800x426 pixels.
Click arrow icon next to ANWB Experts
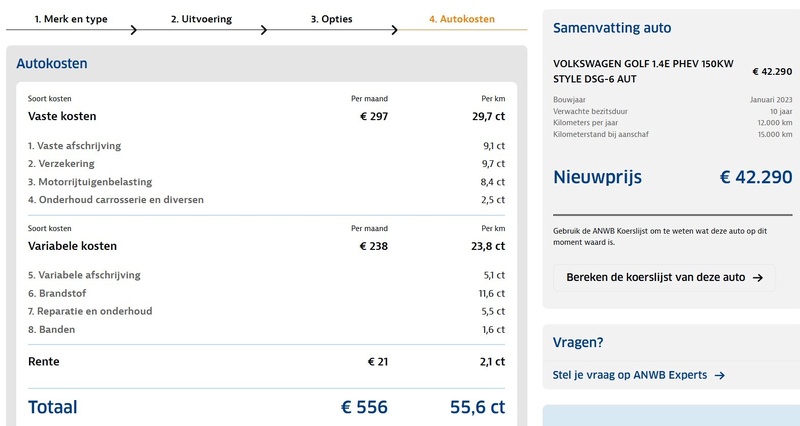(720, 375)
